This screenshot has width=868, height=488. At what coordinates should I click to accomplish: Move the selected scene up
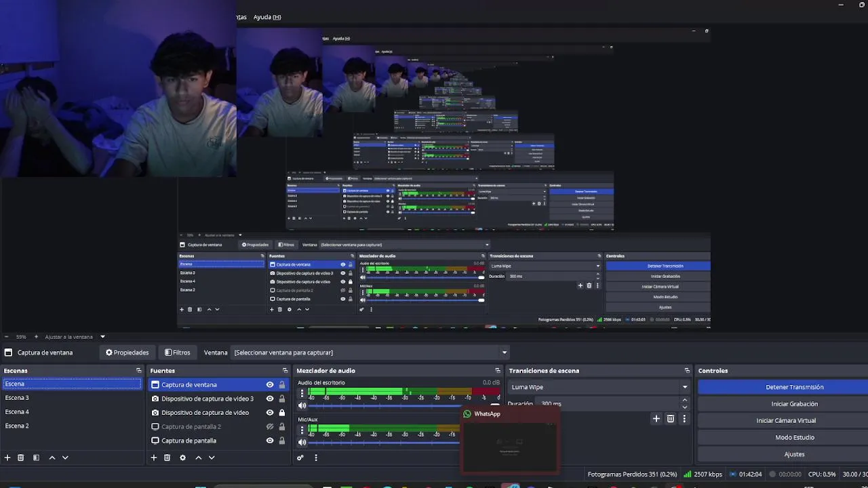[52, 457]
